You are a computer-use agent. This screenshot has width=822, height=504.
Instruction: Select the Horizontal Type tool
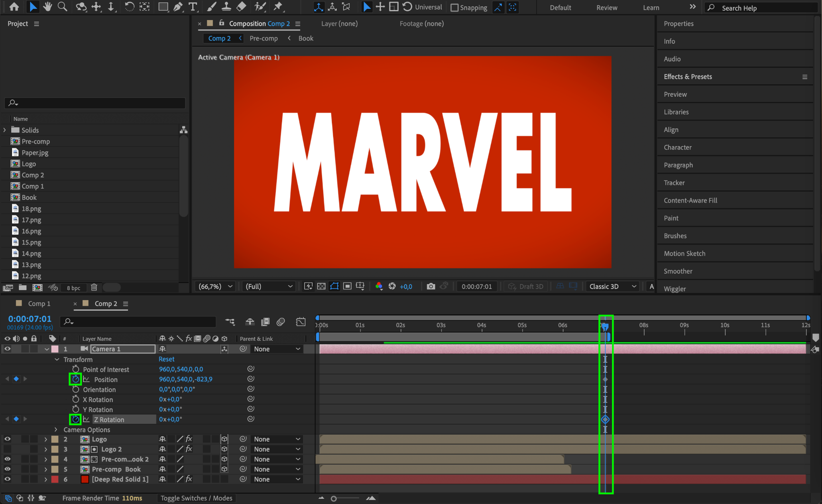tap(193, 7)
